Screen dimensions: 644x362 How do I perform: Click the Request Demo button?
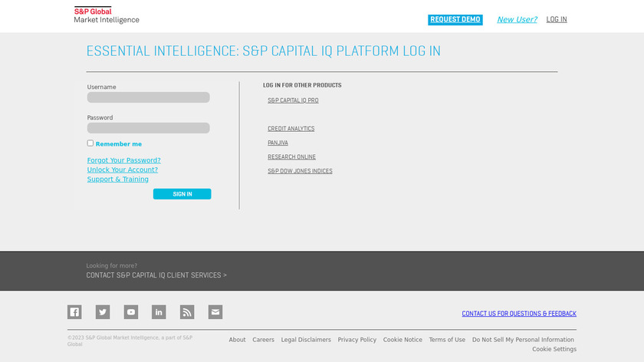coord(455,20)
